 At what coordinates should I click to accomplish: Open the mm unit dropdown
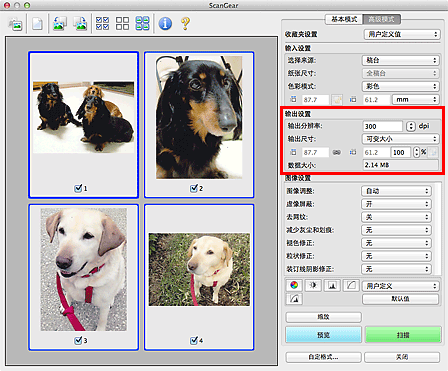tap(416, 99)
